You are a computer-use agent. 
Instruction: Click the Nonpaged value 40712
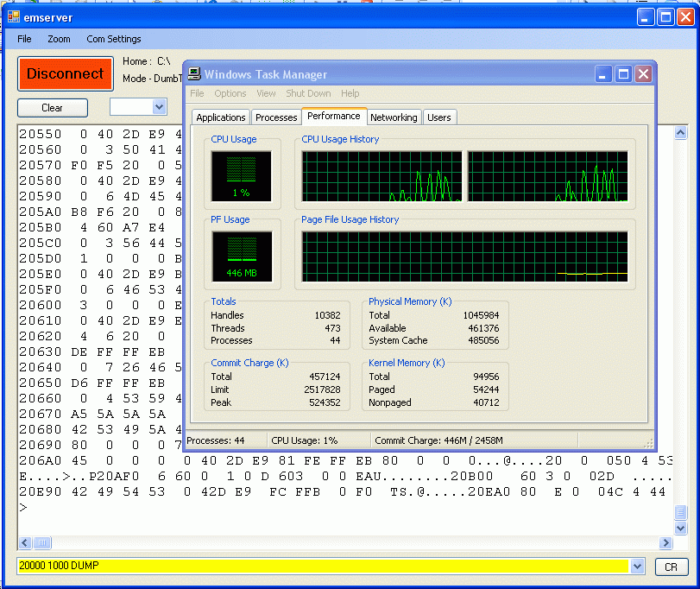486,402
